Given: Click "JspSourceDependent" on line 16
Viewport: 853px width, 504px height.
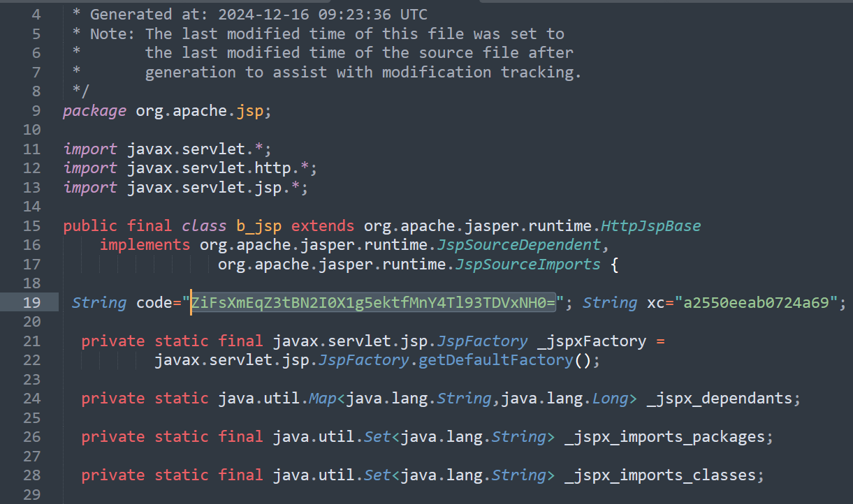Looking at the screenshot, I should [x=518, y=244].
